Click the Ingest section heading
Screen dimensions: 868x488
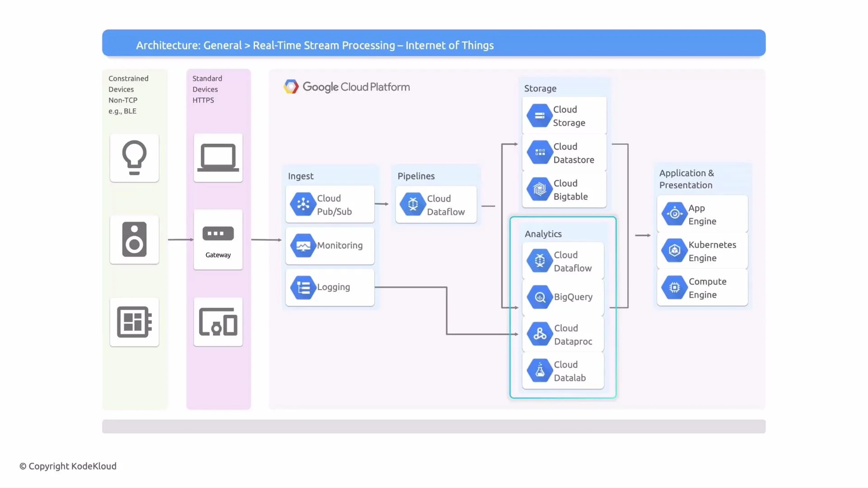(x=301, y=176)
